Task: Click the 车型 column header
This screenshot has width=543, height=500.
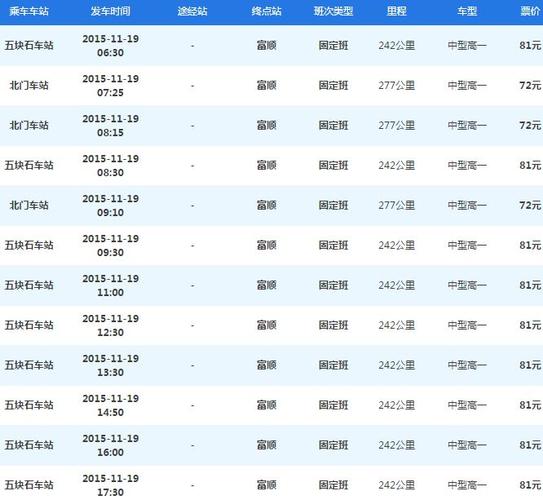Action: coord(467,11)
